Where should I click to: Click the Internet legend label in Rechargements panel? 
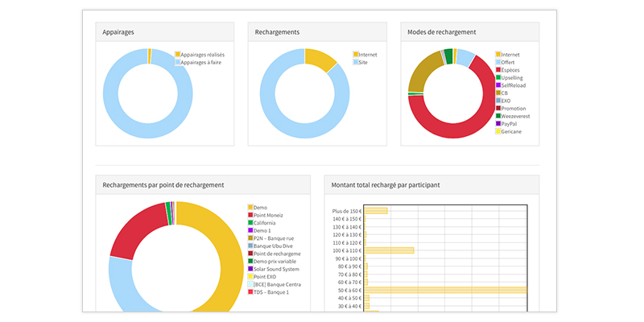(x=368, y=55)
